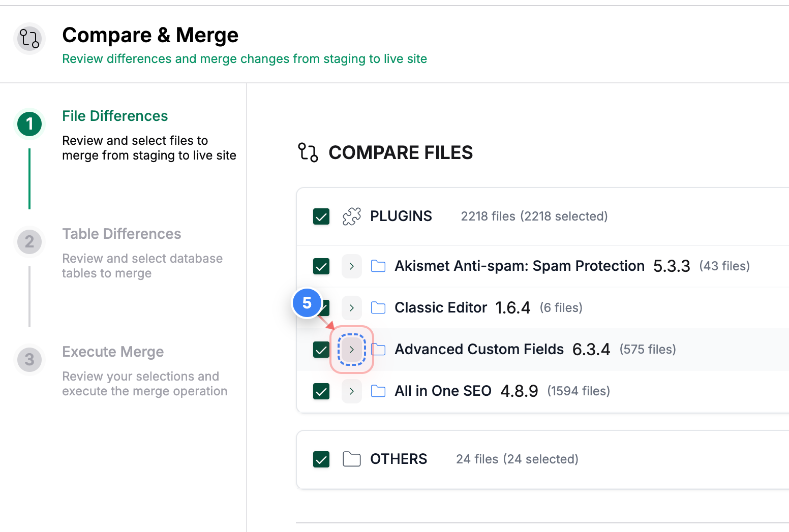Uncheck the PLUGINS group checkbox
The height and width of the screenshot is (532, 789).
(x=321, y=216)
